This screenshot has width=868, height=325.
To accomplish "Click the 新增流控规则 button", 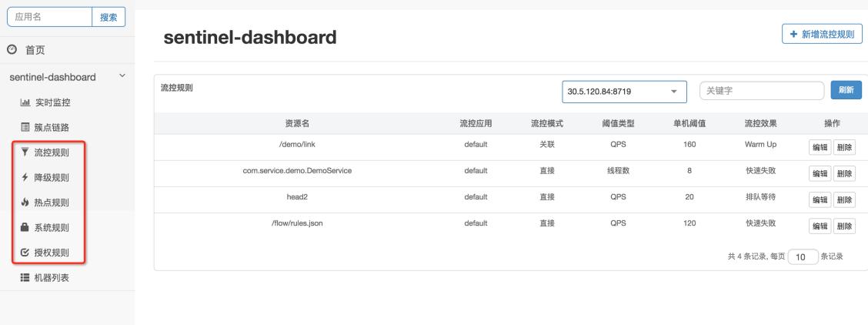I will coord(822,34).
